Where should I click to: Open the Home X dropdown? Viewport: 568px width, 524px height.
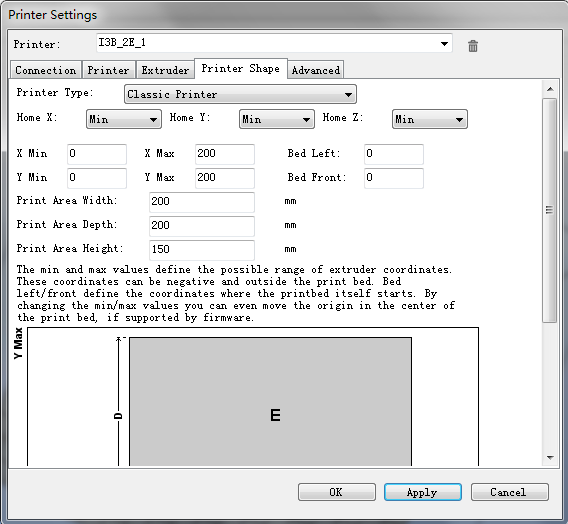click(124, 119)
